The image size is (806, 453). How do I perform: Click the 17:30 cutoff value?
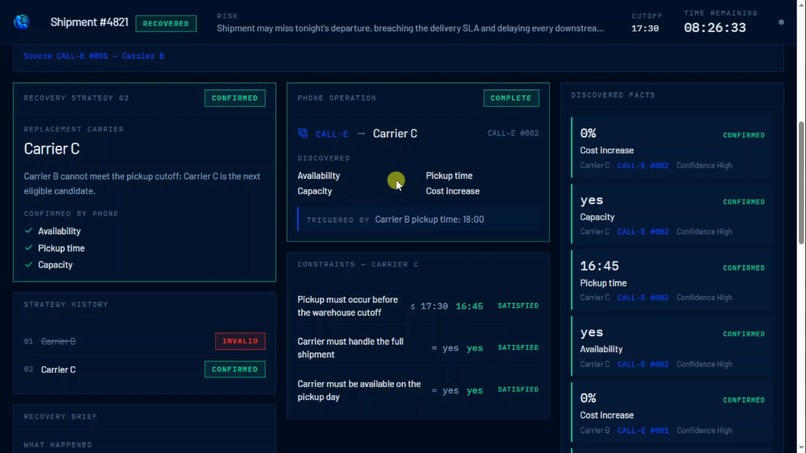[645, 28]
